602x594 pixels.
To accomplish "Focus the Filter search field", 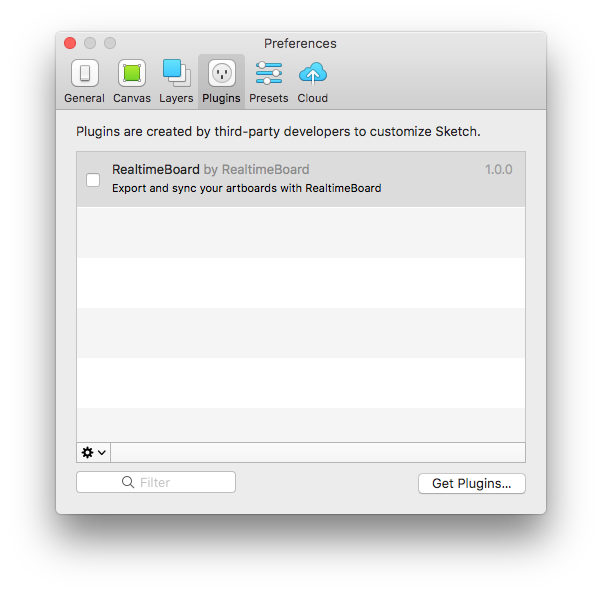I will 170,482.
